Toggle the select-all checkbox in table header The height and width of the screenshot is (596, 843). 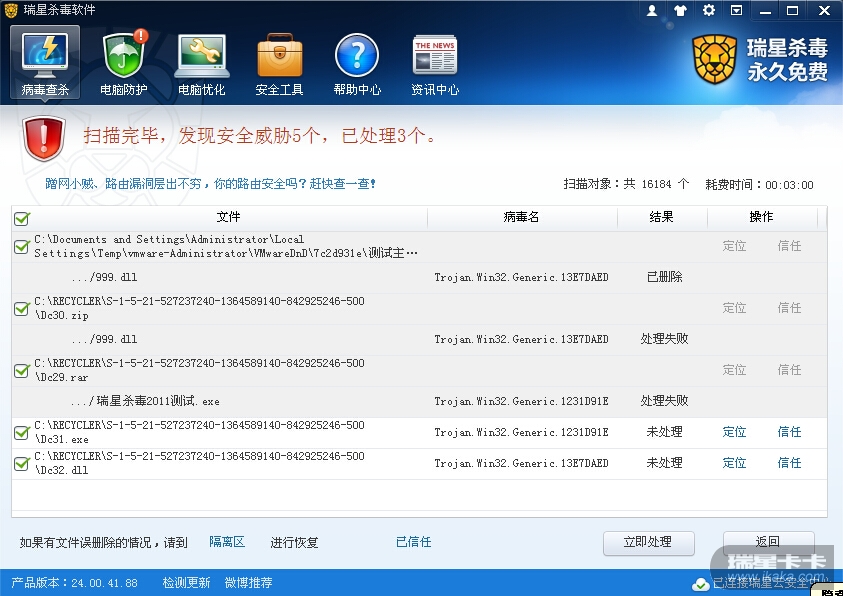22,218
